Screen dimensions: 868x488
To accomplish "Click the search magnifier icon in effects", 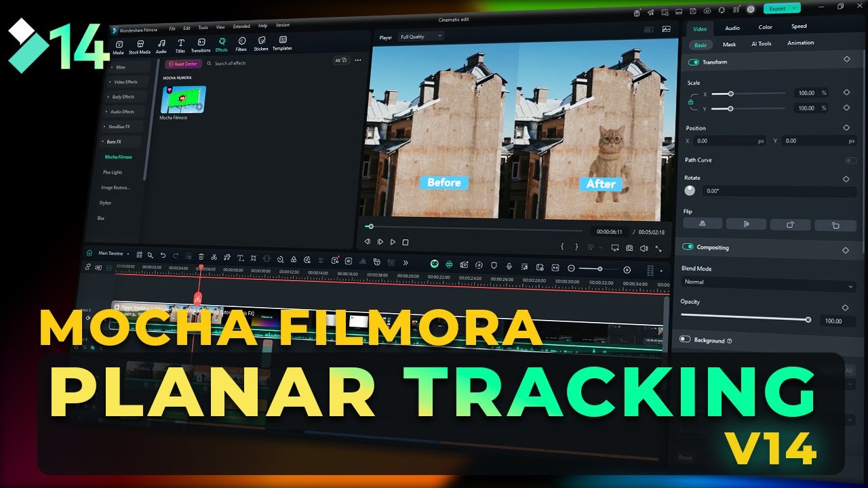I will (209, 64).
